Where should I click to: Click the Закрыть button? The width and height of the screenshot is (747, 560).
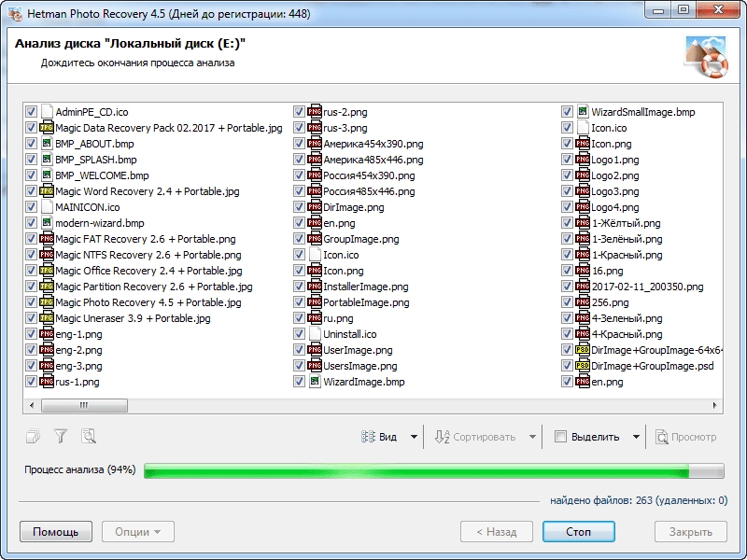pyautogui.click(x=691, y=531)
